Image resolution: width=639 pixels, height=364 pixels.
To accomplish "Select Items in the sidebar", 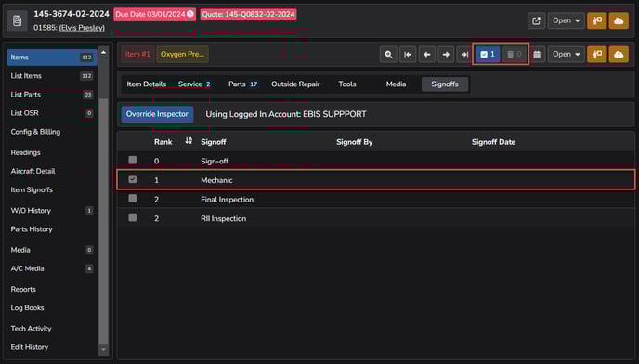I will [x=52, y=57].
